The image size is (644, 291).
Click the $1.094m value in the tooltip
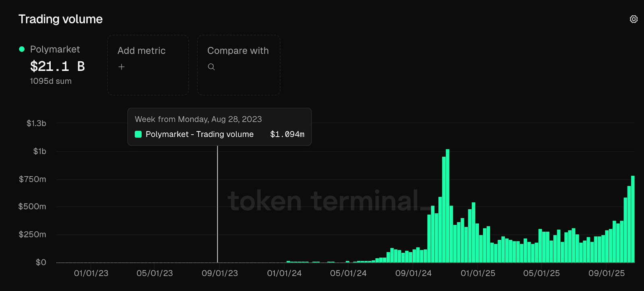pos(287,134)
